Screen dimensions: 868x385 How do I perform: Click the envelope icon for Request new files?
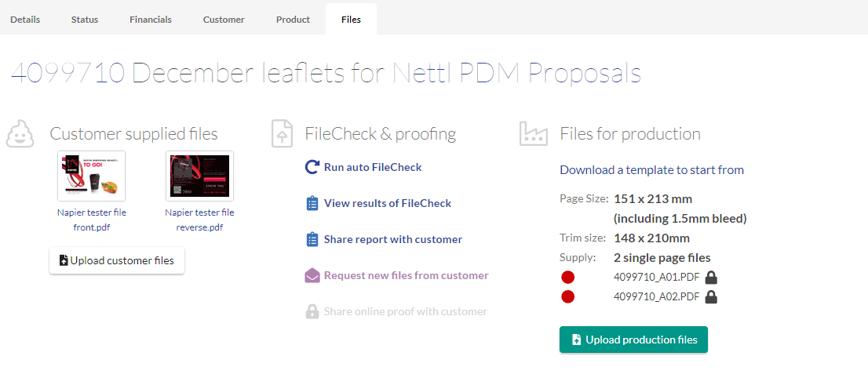pos(312,275)
